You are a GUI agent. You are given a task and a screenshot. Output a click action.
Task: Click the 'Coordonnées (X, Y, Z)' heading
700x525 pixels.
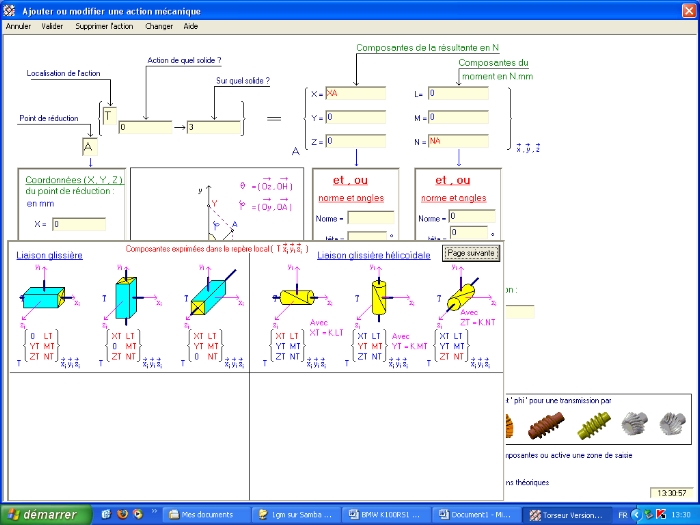tap(74, 180)
